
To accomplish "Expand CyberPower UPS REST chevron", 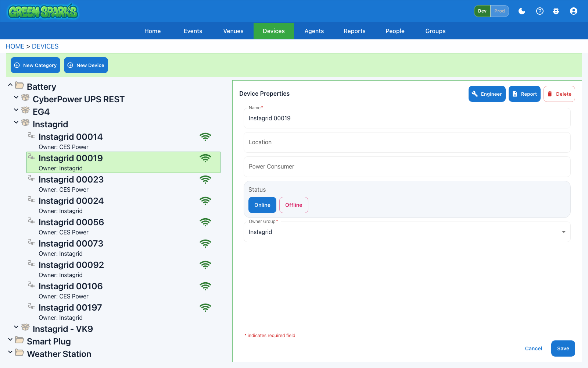I will tap(16, 98).
